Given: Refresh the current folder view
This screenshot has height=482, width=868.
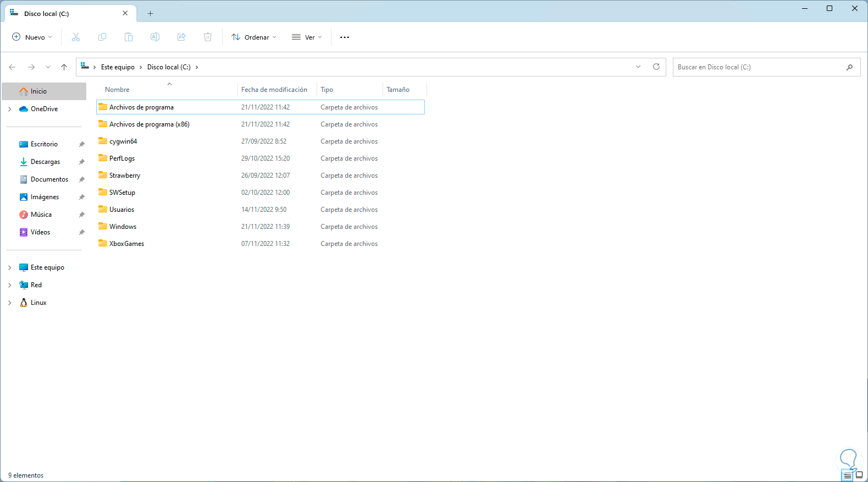Looking at the screenshot, I should pyautogui.click(x=656, y=67).
